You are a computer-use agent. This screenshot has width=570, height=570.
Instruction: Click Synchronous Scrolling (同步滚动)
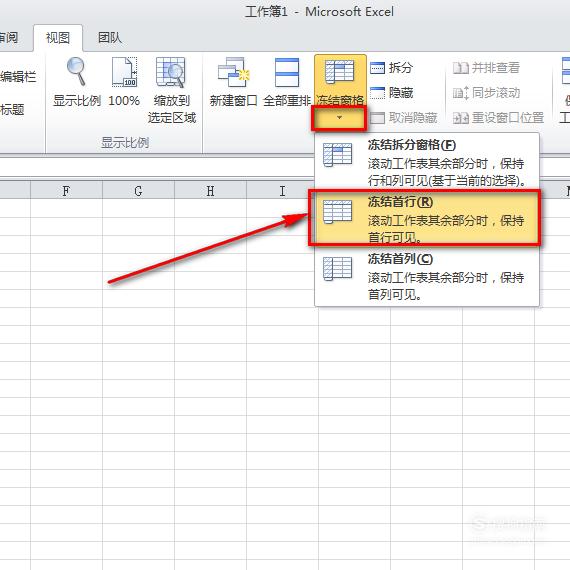486,93
